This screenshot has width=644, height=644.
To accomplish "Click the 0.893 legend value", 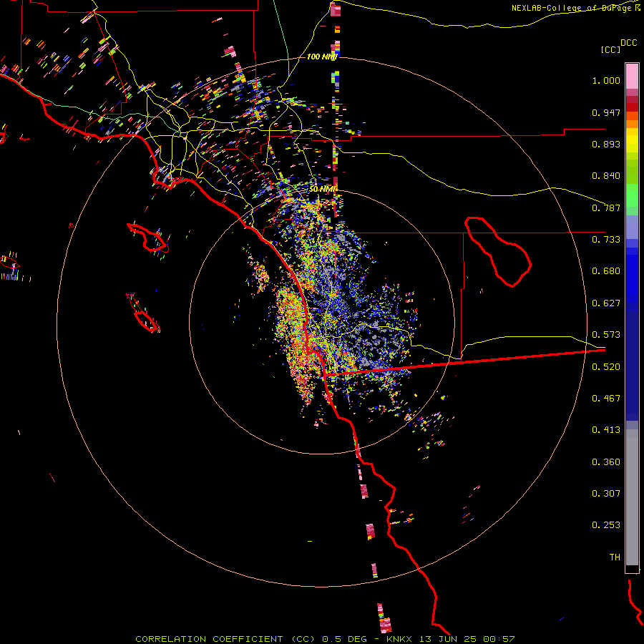I will click(606, 144).
